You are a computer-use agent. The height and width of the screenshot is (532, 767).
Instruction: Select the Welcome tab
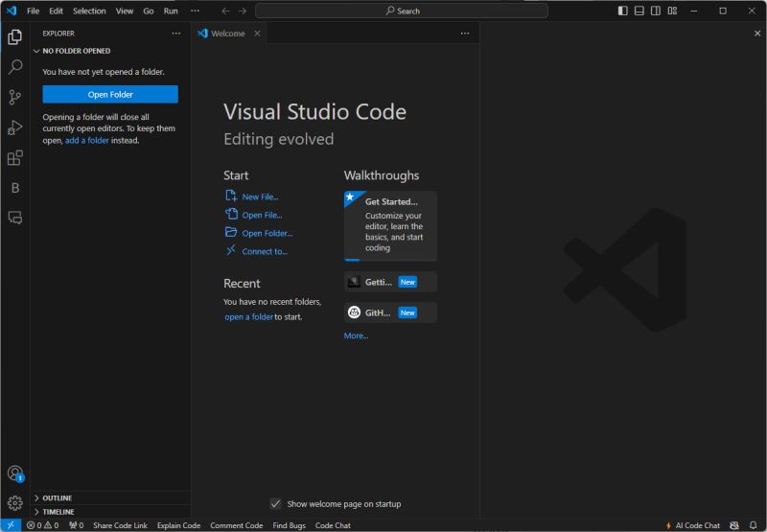tap(227, 34)
